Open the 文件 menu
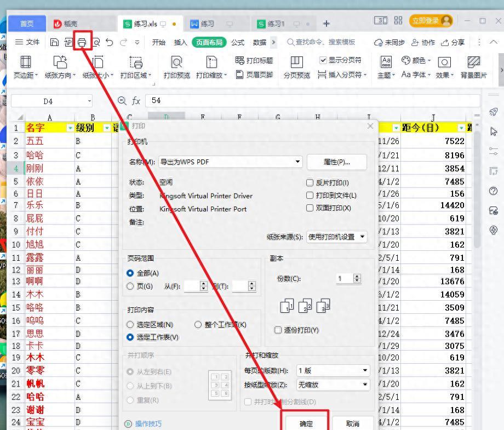The image size is (504, 430). (x=27, y=42)
